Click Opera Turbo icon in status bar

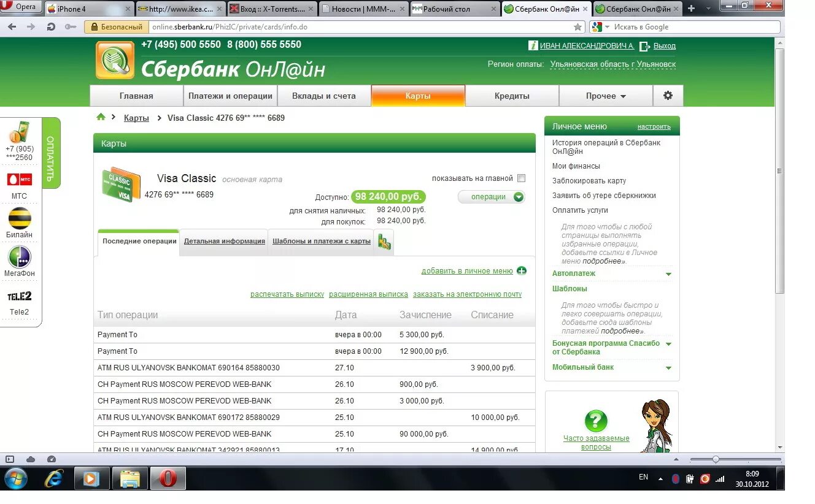coord(52,459)
